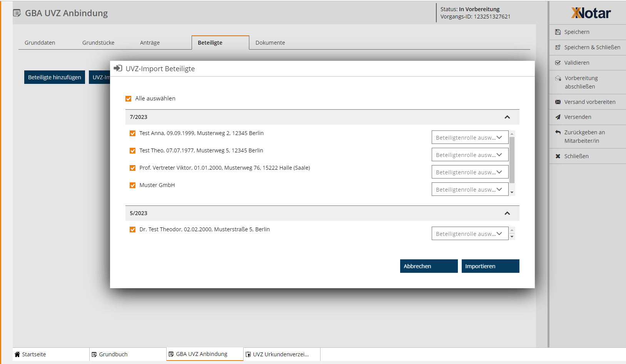
Task: Toggle the Alle auswählen checkbox
Action: (129, 99)
